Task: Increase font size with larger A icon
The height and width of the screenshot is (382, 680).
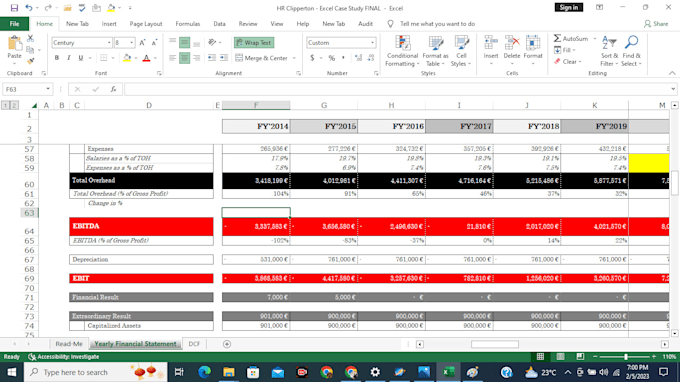Action: pos(142,42)
